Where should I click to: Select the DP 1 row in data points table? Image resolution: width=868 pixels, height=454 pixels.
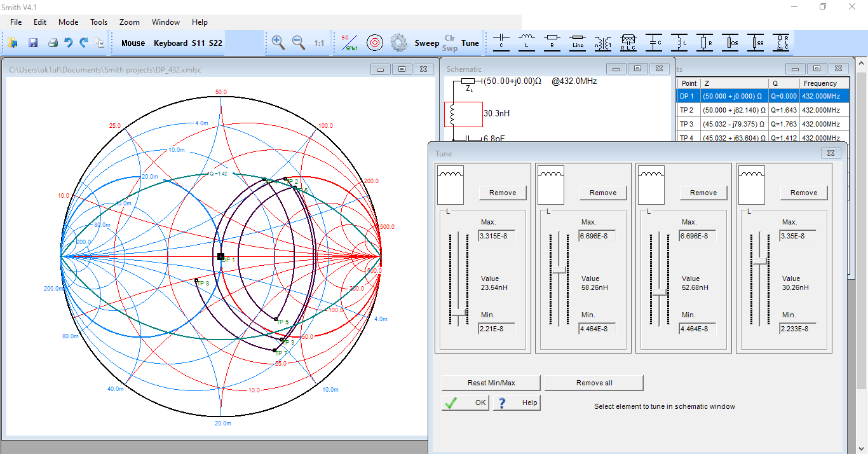pyautogui.click(x=763, y=96)
